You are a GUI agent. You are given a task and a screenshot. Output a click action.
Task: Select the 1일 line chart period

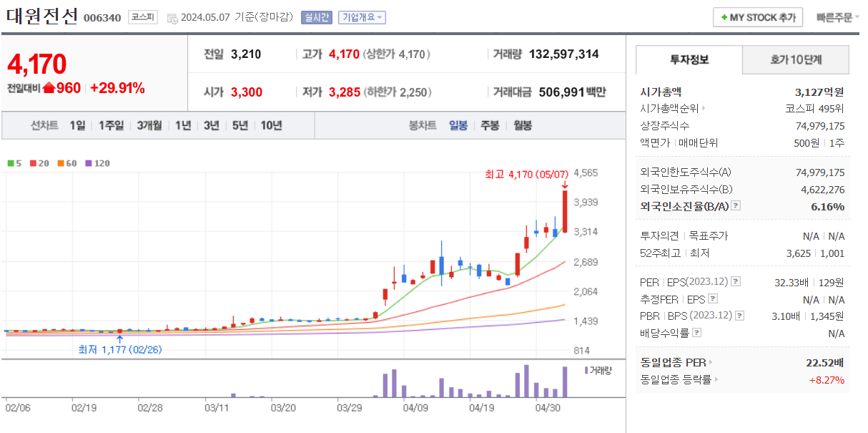(77, 125)
